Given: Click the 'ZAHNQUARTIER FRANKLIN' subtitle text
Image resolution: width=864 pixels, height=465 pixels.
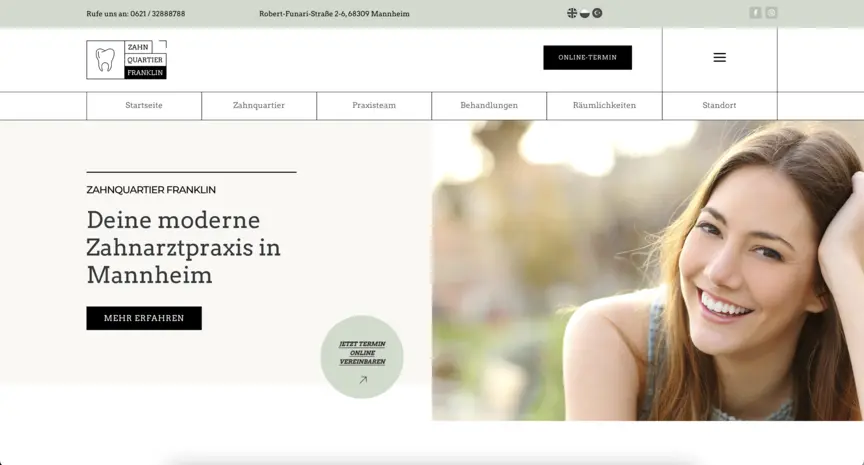Looking at the screenshot, I should (x=151, y=190).
